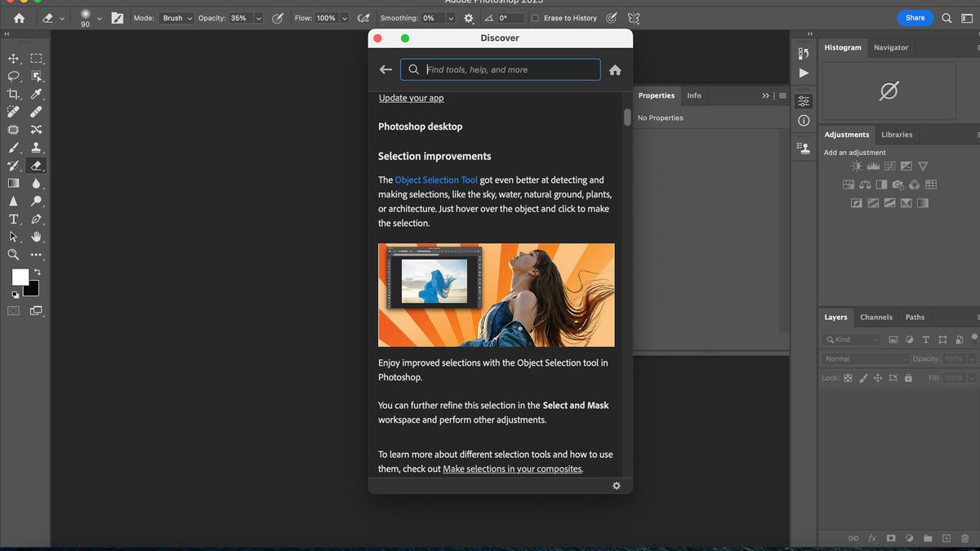This screenshot has width=980, height=551.
Task: Select the Blur tool
Action: 37,184
